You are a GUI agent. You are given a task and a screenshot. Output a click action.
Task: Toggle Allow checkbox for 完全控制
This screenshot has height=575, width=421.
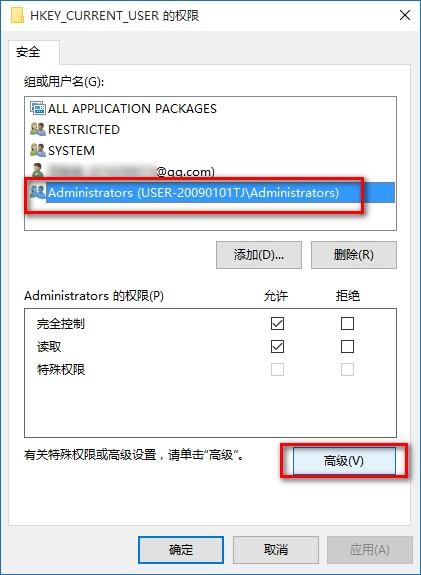[x=277, y=323]
